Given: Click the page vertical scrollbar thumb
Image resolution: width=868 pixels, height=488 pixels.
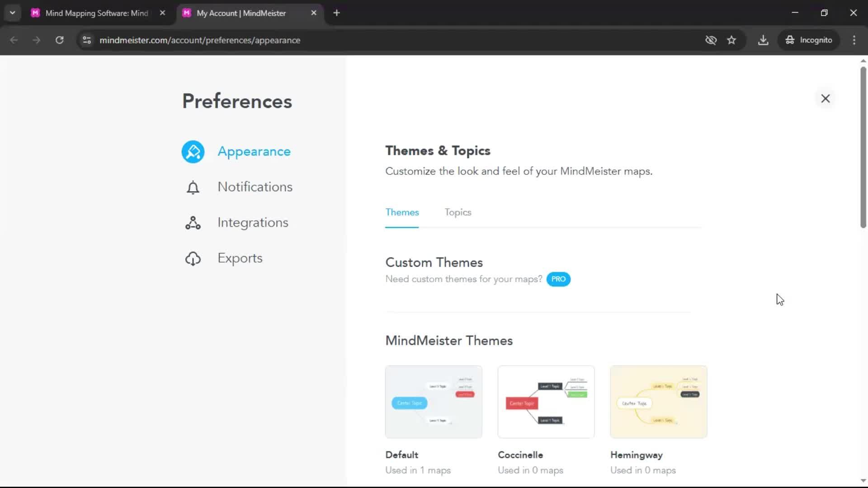Looking at the screenshot, I should [863, 147].
